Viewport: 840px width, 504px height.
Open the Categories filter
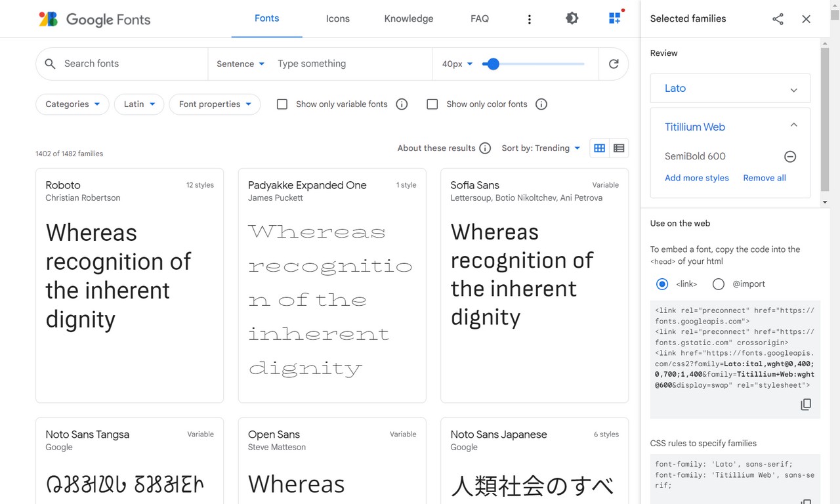[x=72, y=104]
